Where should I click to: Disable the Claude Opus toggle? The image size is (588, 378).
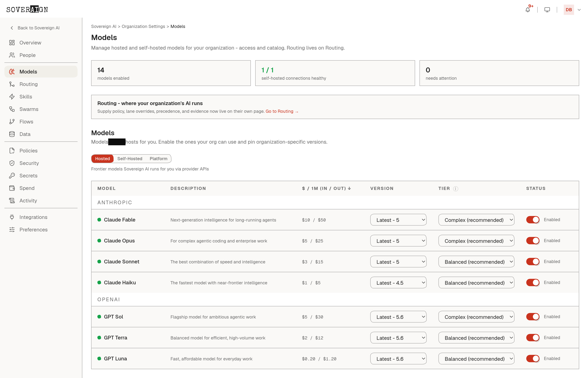[533, 241]
